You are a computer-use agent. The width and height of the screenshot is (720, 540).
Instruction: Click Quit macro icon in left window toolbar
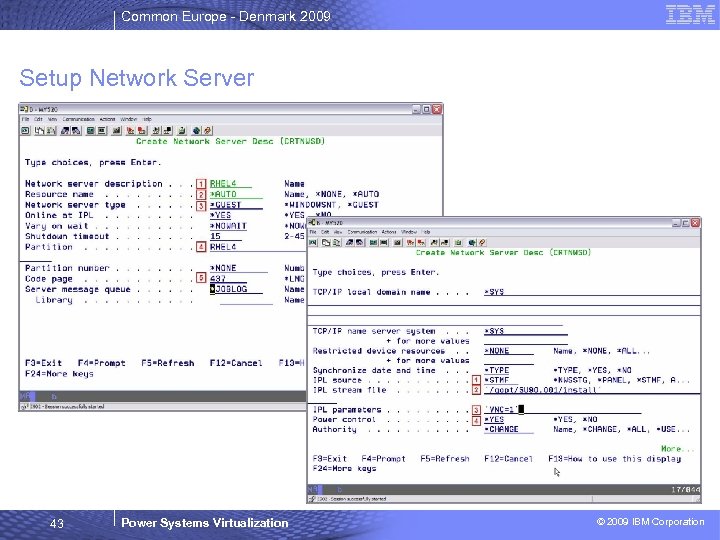click(168, 130)
